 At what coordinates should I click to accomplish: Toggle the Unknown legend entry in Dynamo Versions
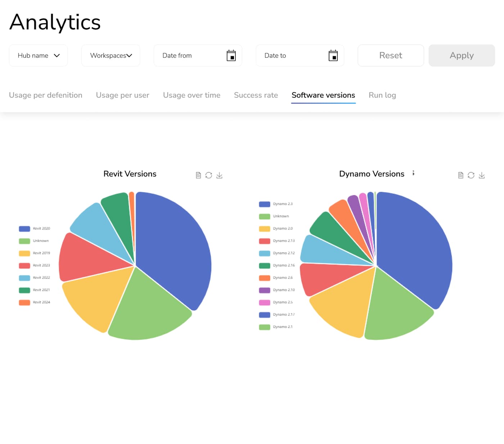click(274, 216)
